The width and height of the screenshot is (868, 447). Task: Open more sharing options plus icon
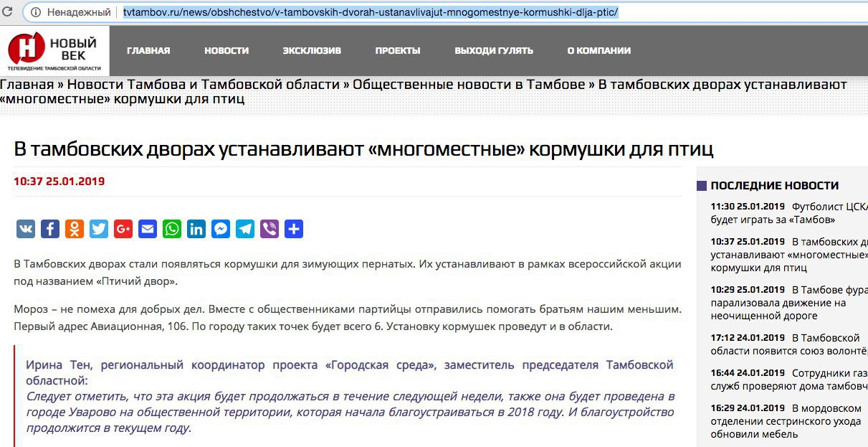click(294, 229)
